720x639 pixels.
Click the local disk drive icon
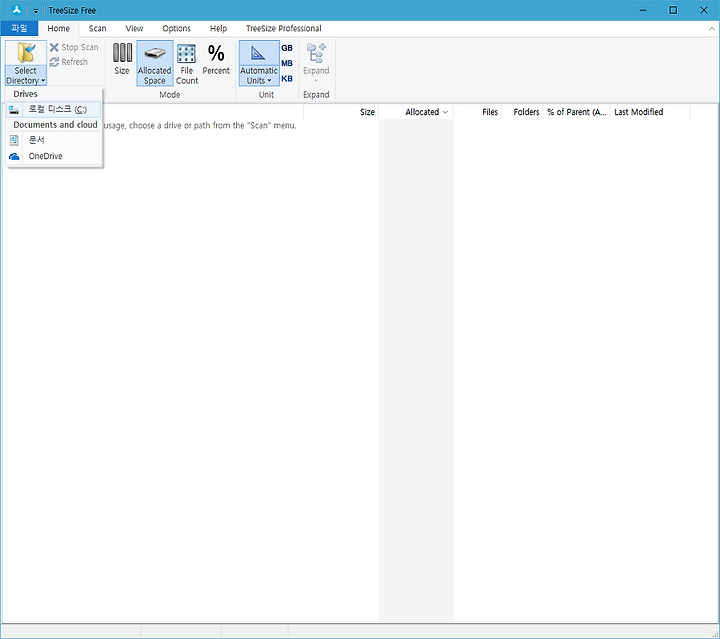click(14, 110)
